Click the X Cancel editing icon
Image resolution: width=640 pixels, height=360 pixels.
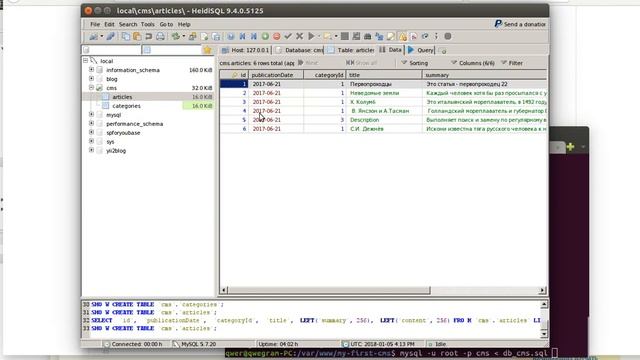click(300, 37)
